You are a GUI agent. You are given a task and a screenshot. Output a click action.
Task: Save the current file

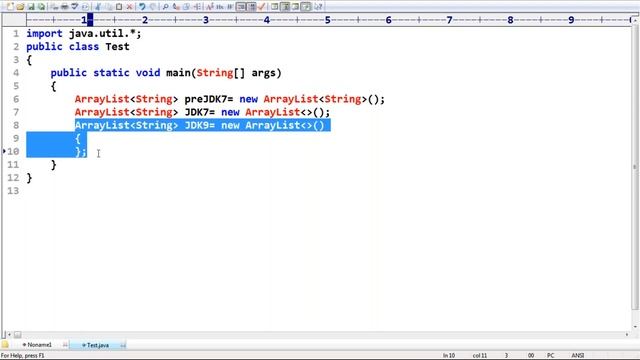(x=31, y=7)
